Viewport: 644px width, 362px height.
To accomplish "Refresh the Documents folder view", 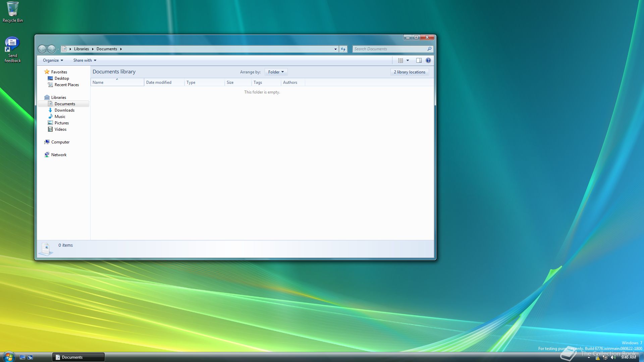I will (x=343, y=49).
